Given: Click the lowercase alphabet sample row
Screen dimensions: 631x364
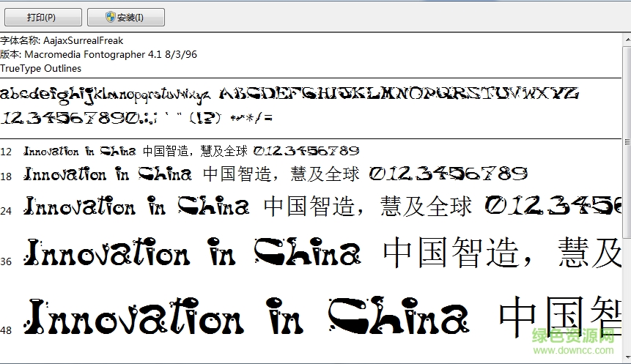Looking at the screenshot, I should [106, 94].
